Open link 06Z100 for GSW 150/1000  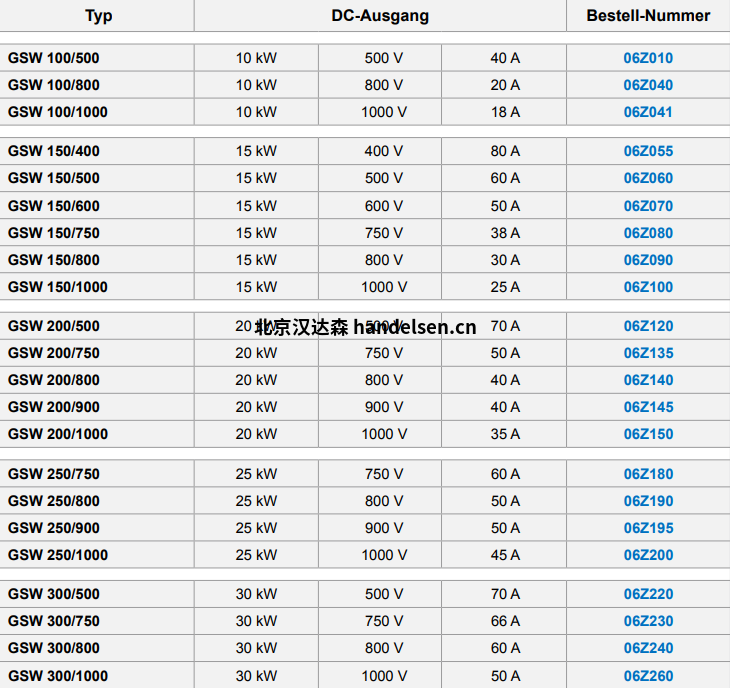648,287
